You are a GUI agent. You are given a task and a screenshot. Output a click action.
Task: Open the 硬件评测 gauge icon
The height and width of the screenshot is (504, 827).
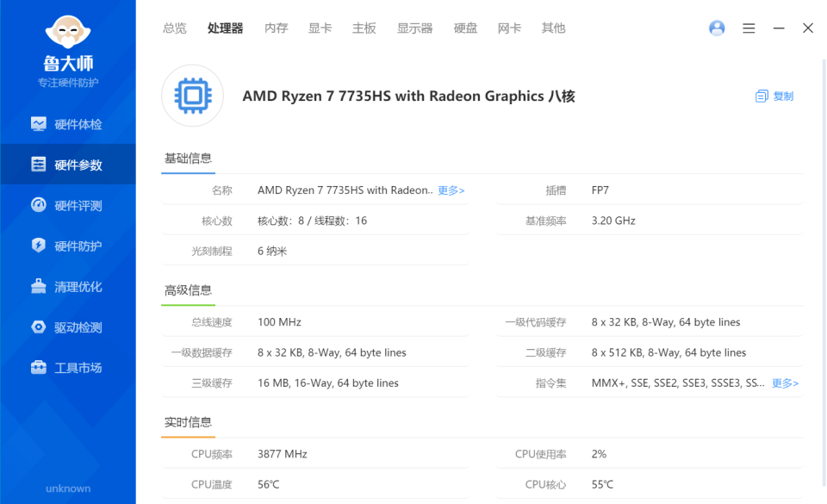39,205
